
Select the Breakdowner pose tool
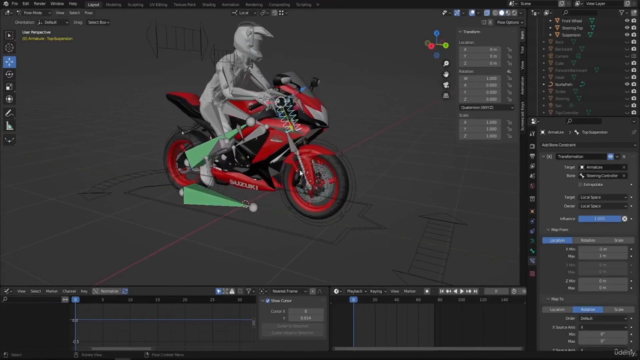(9, 140)
